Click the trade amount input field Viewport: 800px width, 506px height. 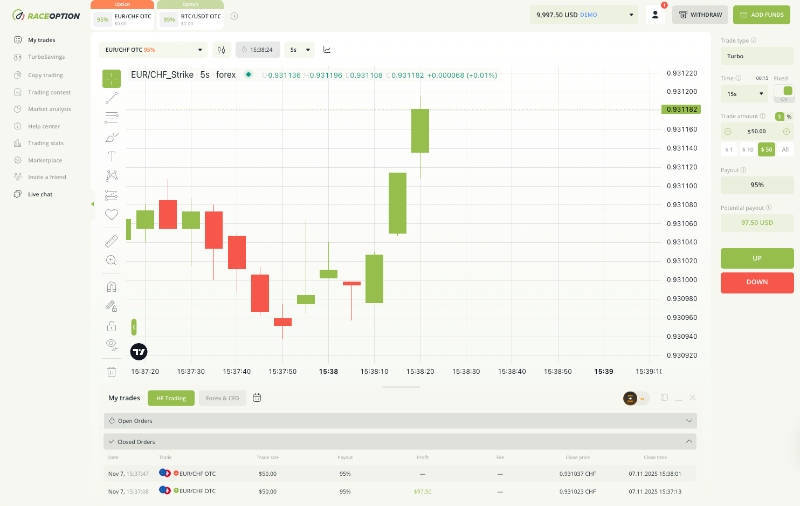coord(757,131)
